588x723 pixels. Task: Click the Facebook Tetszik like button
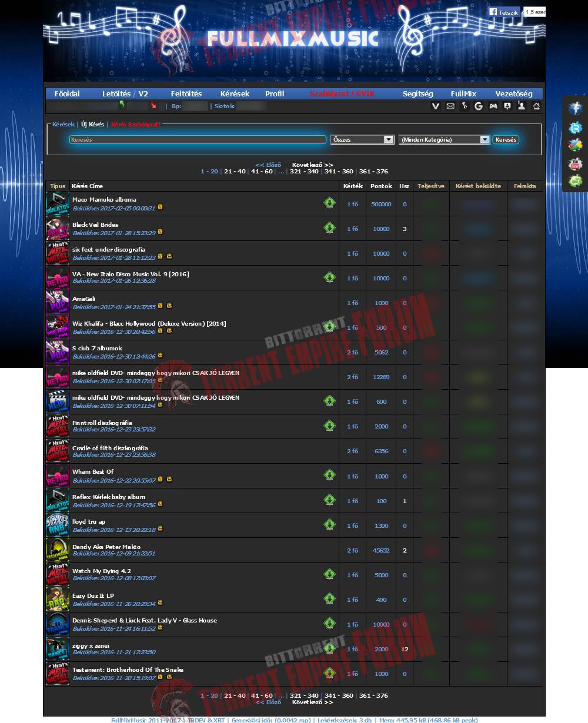tap(504, 12)
